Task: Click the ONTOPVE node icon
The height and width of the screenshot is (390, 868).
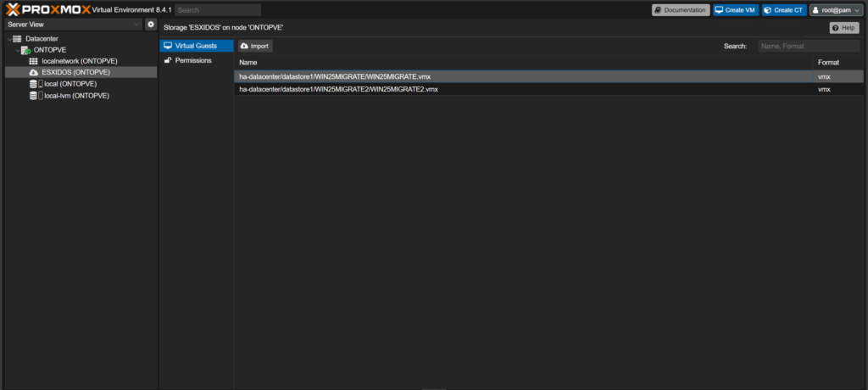Action: coord(25,50)
